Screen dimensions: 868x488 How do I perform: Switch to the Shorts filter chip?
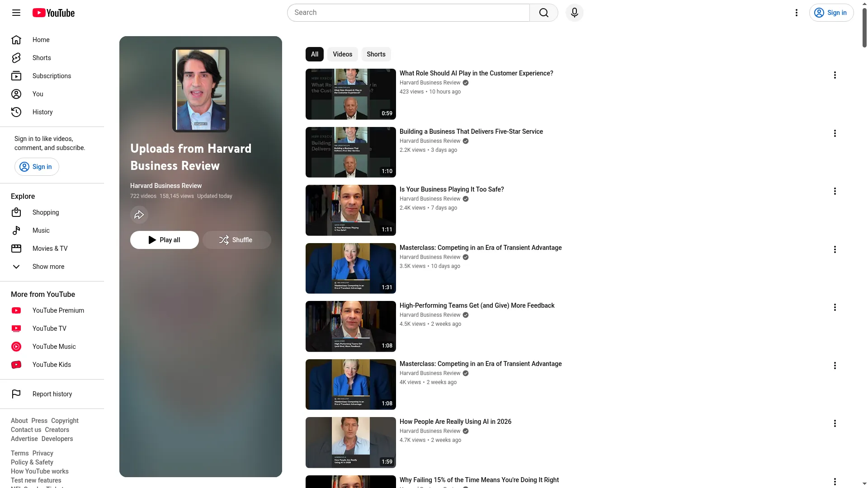[376, 54]
